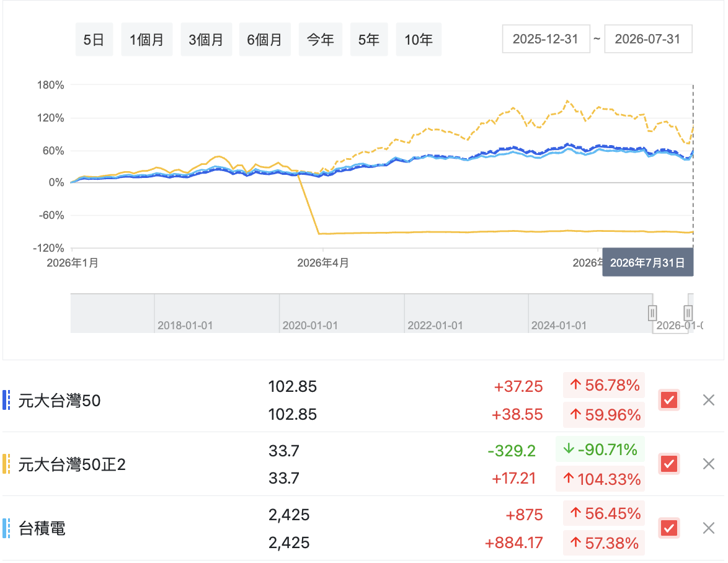The width and height of the screenshot is (728, 563).
Task: Edit the start date 2025-12-31 field
Action: 546,39
